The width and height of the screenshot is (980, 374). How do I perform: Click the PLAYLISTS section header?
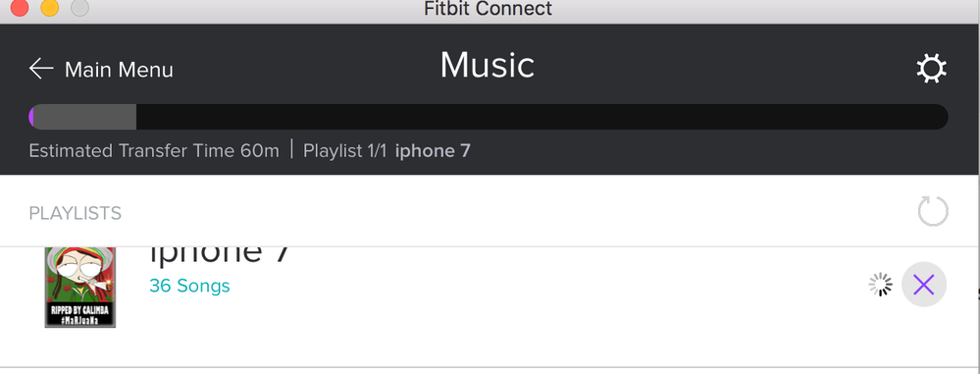tap(75, 213)
